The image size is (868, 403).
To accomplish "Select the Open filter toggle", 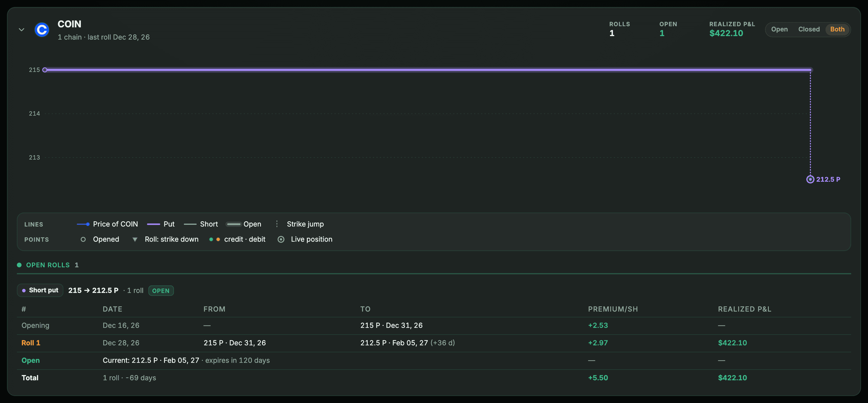I will point(779,29).
